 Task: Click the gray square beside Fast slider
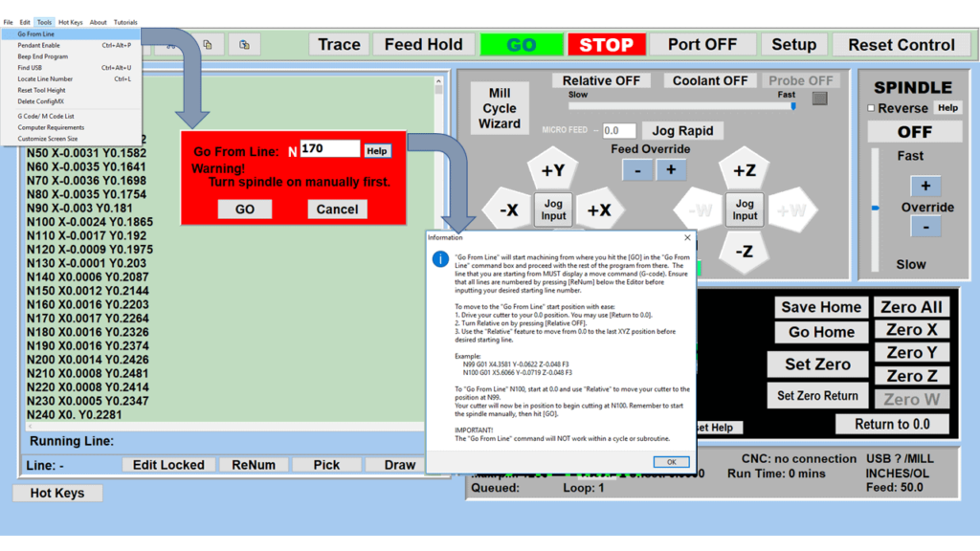point(819,98)
